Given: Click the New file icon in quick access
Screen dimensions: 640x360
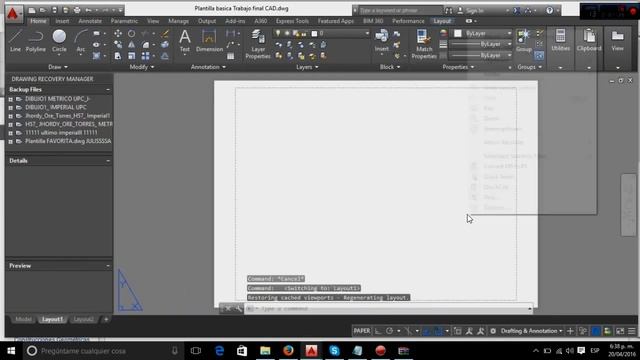Looking at the screenshot, I should point(31,10).
